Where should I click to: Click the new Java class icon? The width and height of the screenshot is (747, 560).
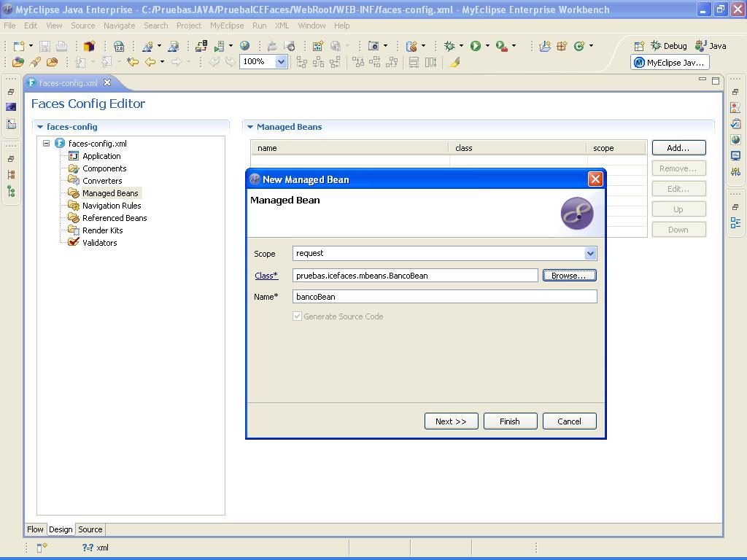click(578, 46)
